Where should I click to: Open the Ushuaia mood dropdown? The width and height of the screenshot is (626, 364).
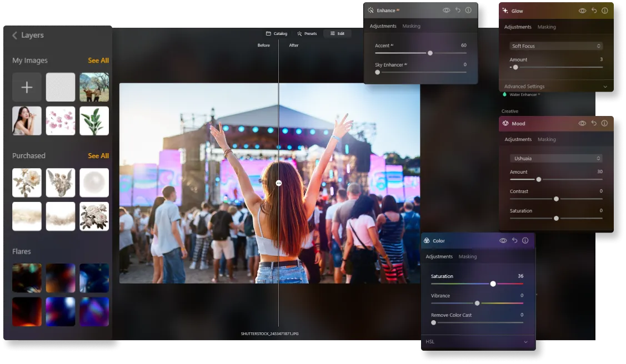point(555,159)
